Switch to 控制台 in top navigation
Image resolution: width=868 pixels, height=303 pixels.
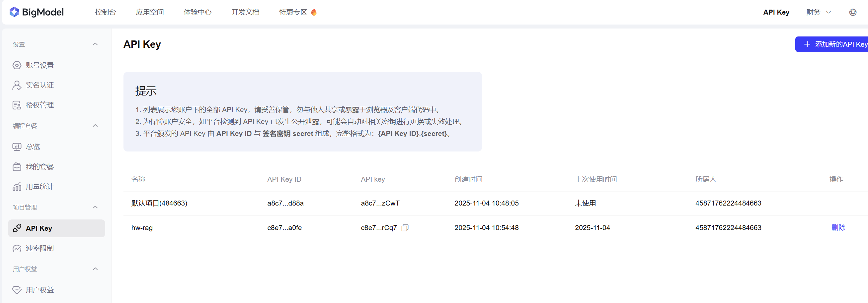point(106,12)
